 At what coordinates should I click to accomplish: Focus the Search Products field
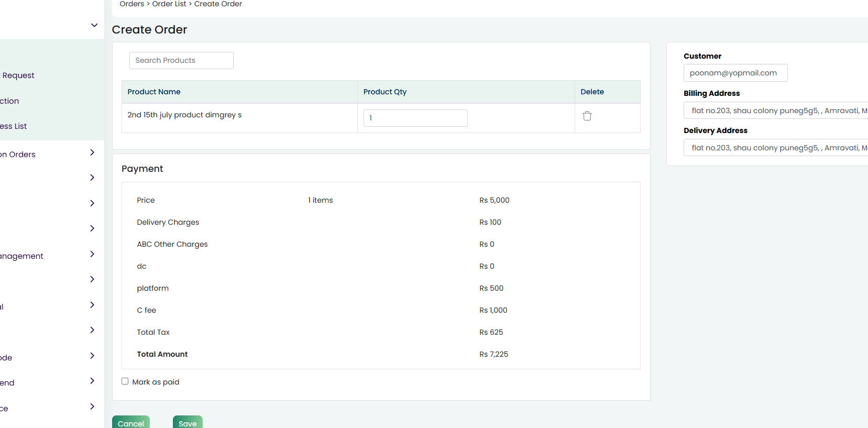tap(181, 60)
